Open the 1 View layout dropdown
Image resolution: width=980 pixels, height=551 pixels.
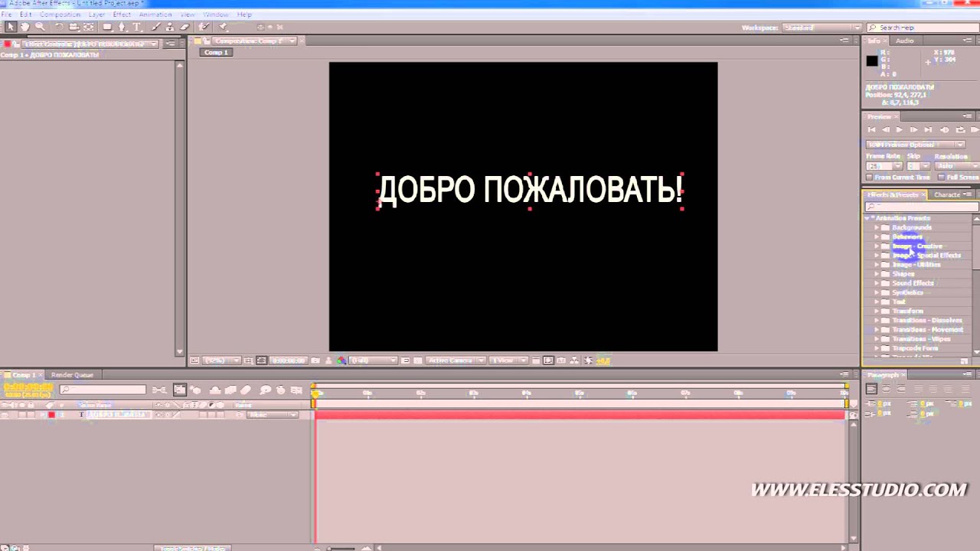pyautogui.click(x=508, y=360)
